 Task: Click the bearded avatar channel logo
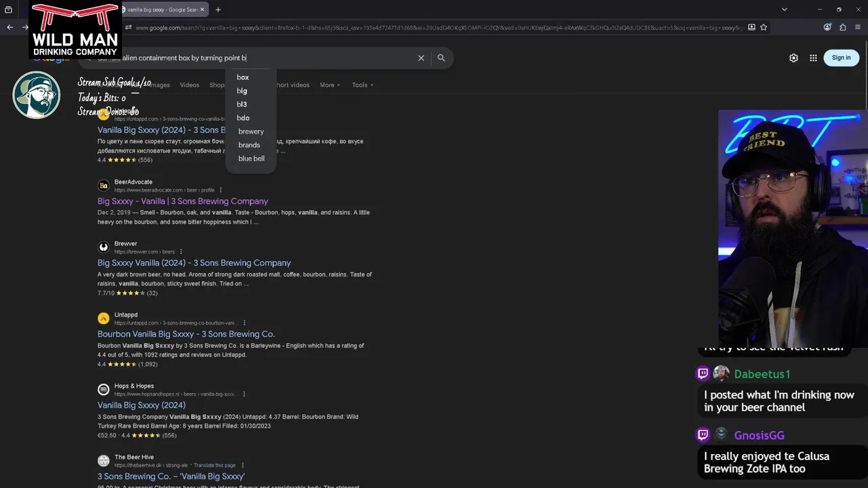(36, 95)
